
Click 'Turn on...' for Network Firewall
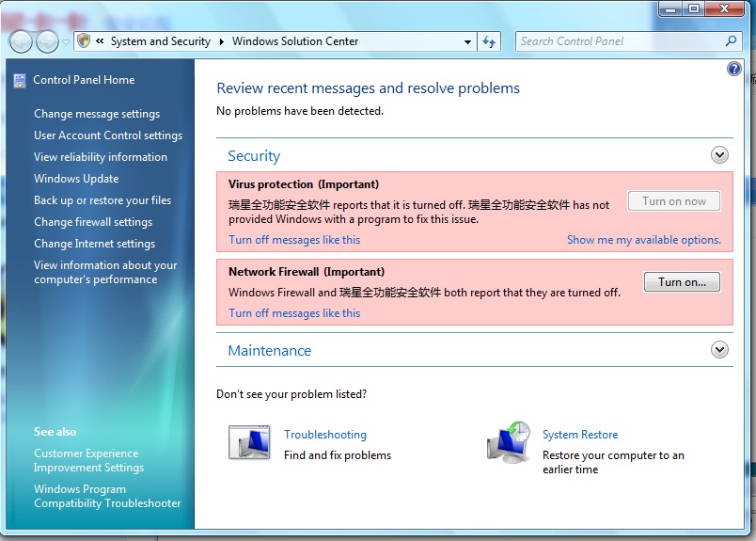682,282
